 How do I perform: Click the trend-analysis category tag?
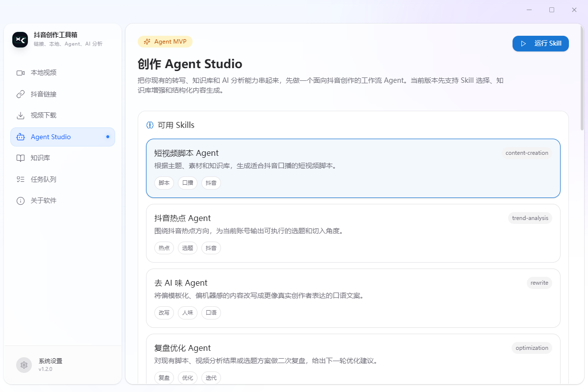coord(530,218)
